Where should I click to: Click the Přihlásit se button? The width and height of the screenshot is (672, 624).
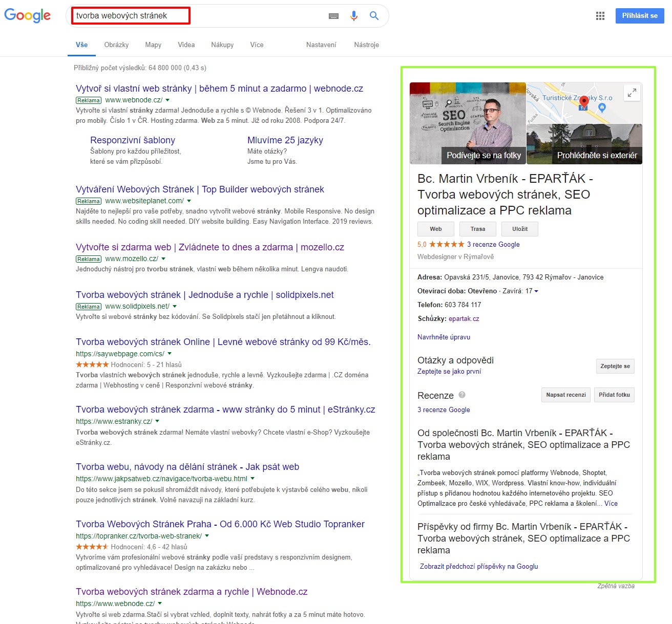[640, 16]
